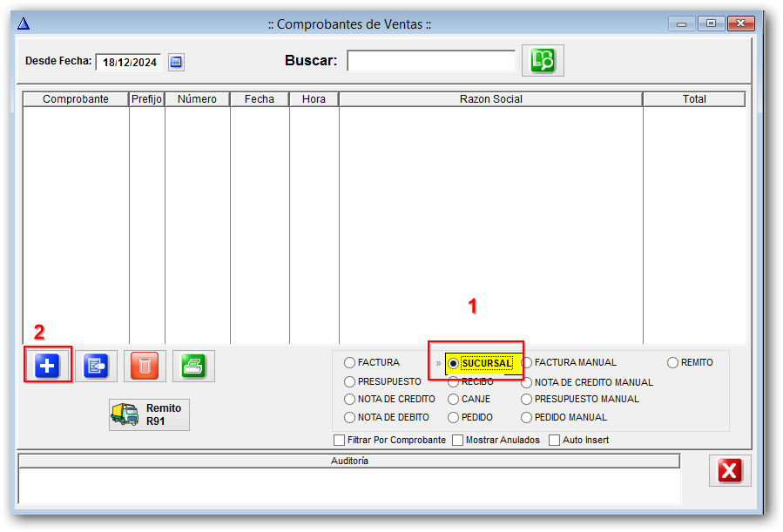Click the blue edit document icon
Viewport: 783px width, 532px height.
96,367
